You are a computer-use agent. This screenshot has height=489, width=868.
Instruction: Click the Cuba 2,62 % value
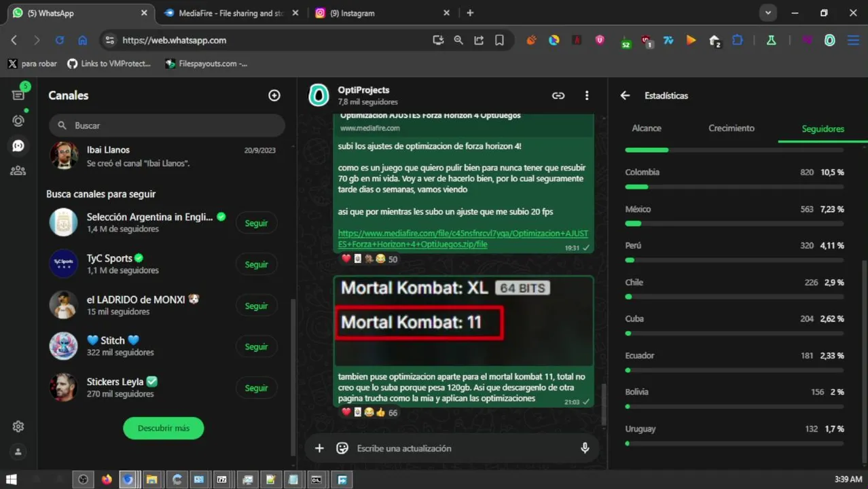[x=832, y=319]
